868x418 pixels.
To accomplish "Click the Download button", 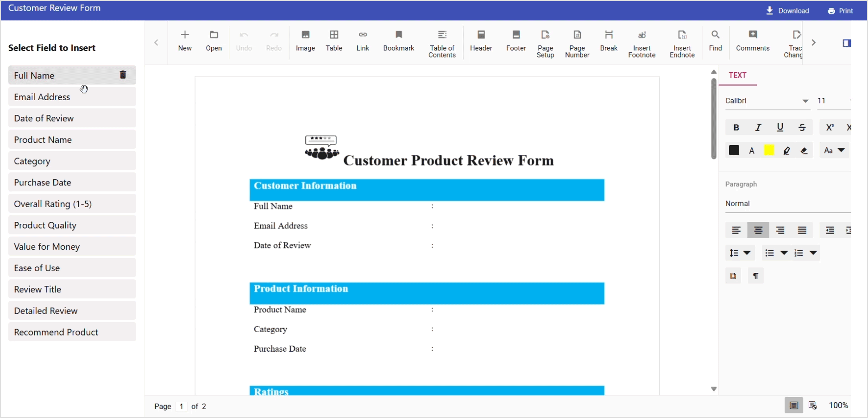I will tap(787, 11).
